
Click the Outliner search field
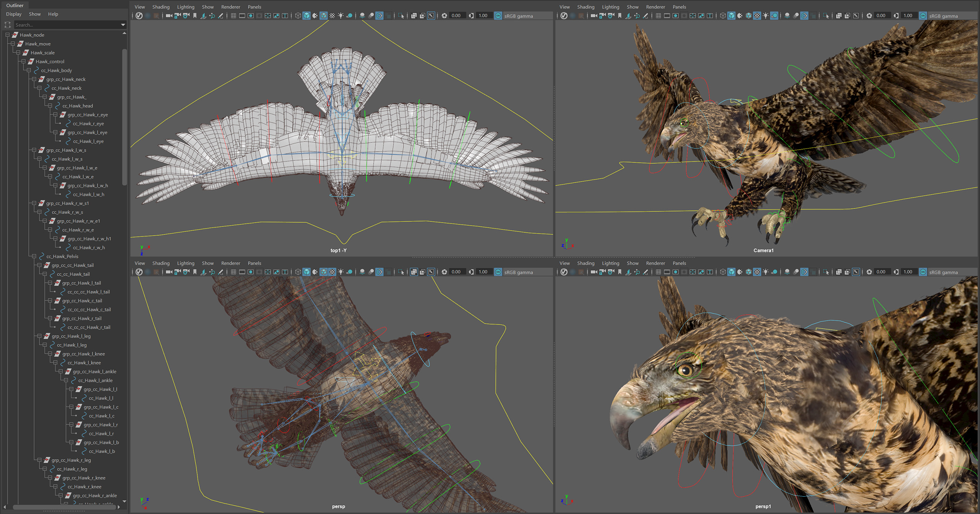[x=67, y=25]
